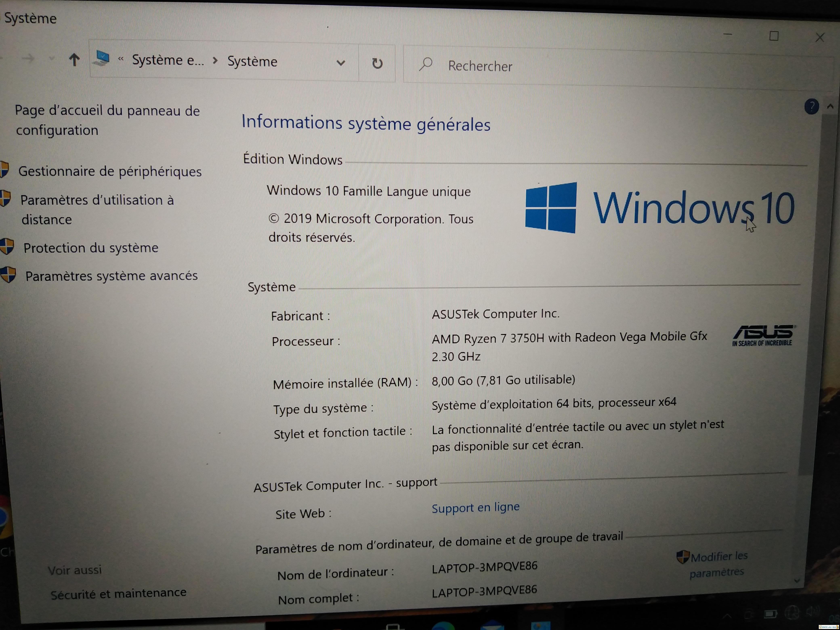Maximize the Système window
The height and width of the screenshot is (630, 840).
coord(774,36)
